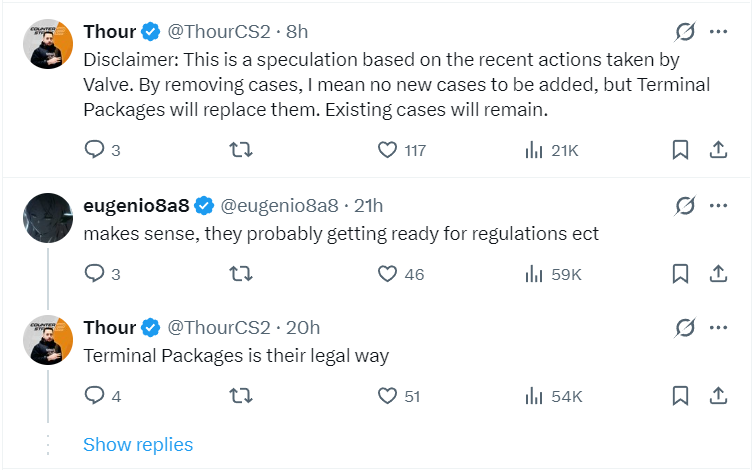This screenshot has width=754, height=470.
Task: Reply to eugenio8a8's tweet
Action: [x=95, y=273]
